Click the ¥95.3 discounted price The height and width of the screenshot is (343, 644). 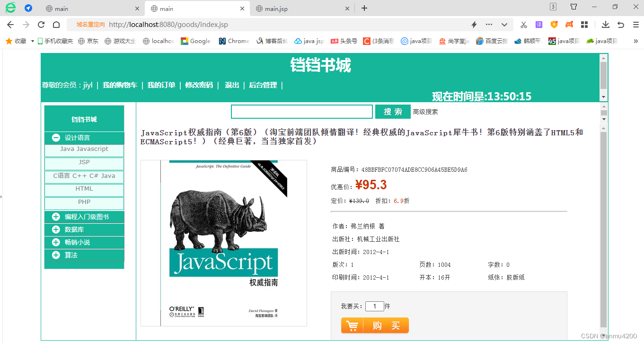371,185
